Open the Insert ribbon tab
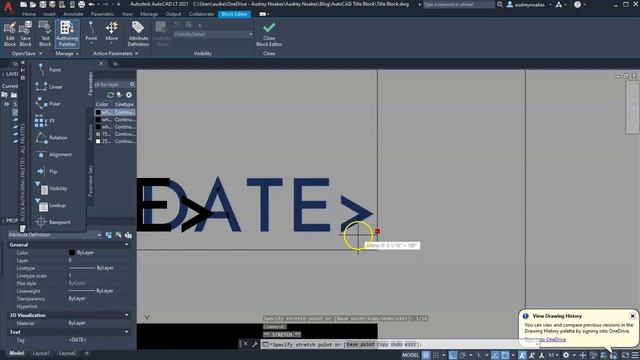Viewport: 640px width, 360px height. 49,14
